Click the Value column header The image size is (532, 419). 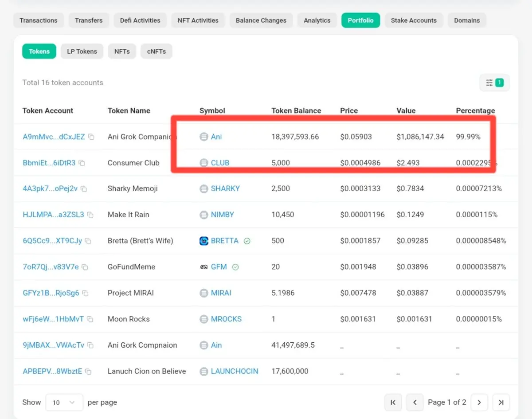406,111
